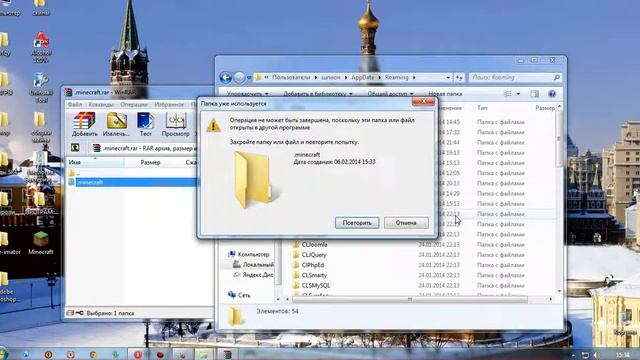Image resolution: width=640 pixels, height=360 pixels.
Task: Open recent pages dropdown beside Forward button
Action: tap(249, 77)
